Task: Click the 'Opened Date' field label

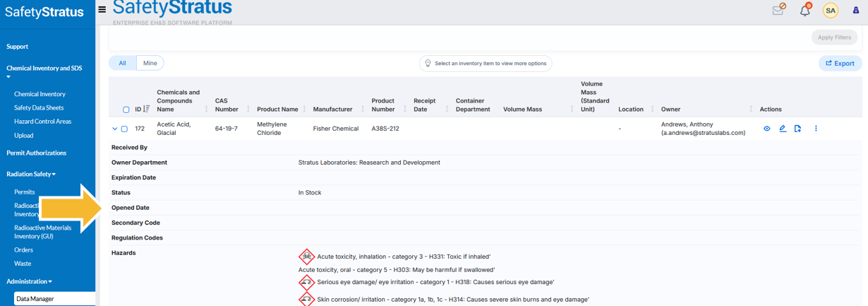Action: [x=131, y=208]
